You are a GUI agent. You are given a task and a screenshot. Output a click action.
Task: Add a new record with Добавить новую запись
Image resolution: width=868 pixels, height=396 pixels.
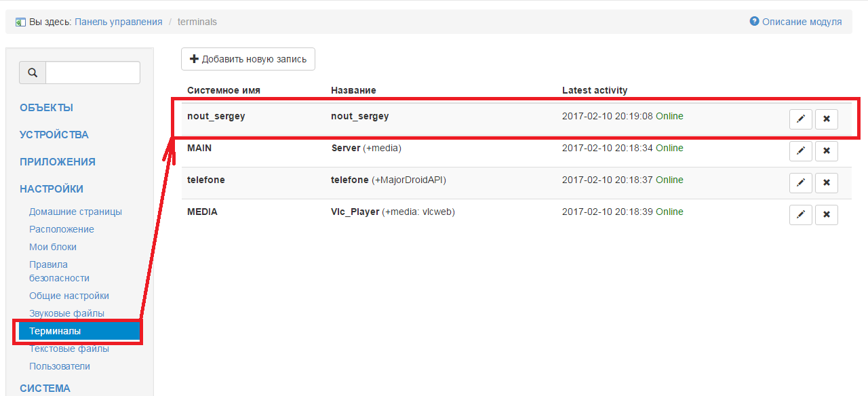(x=248, y=59)
